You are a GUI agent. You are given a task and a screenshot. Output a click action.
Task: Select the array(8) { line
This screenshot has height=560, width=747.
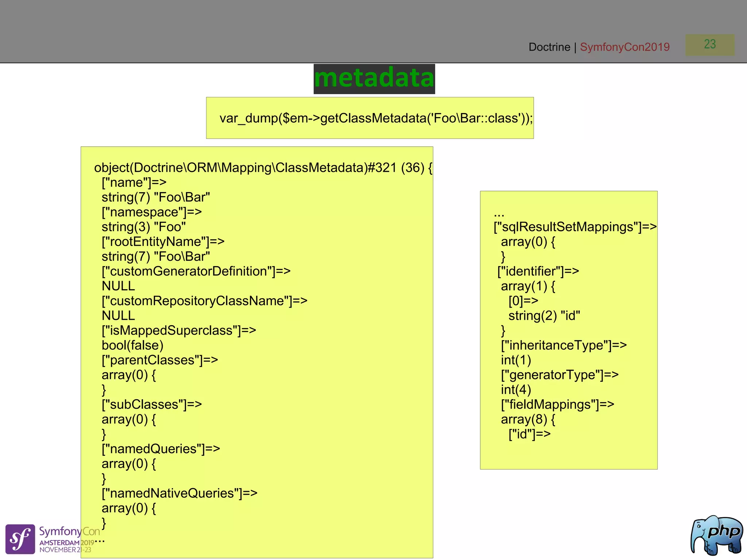pos(528,419)
